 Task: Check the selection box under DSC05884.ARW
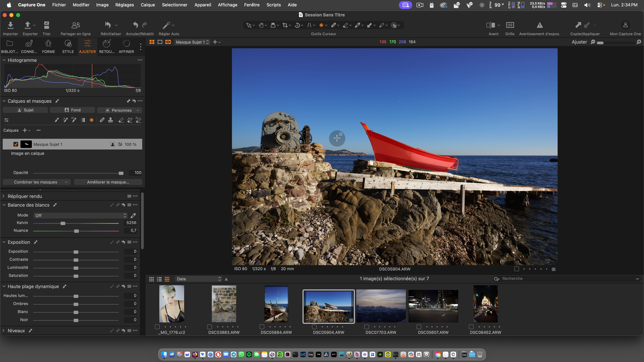pos(262,327)
